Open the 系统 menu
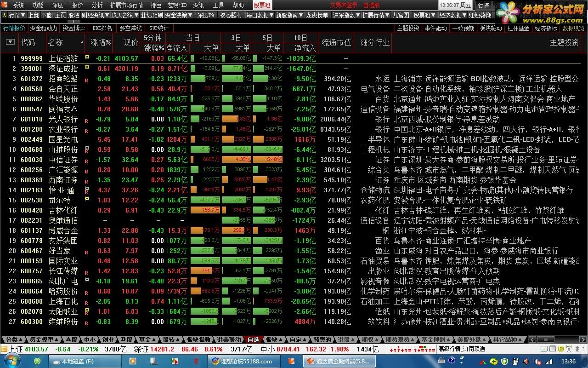The width and height of the screenshot is (588, 368). (x=18, y=5)
